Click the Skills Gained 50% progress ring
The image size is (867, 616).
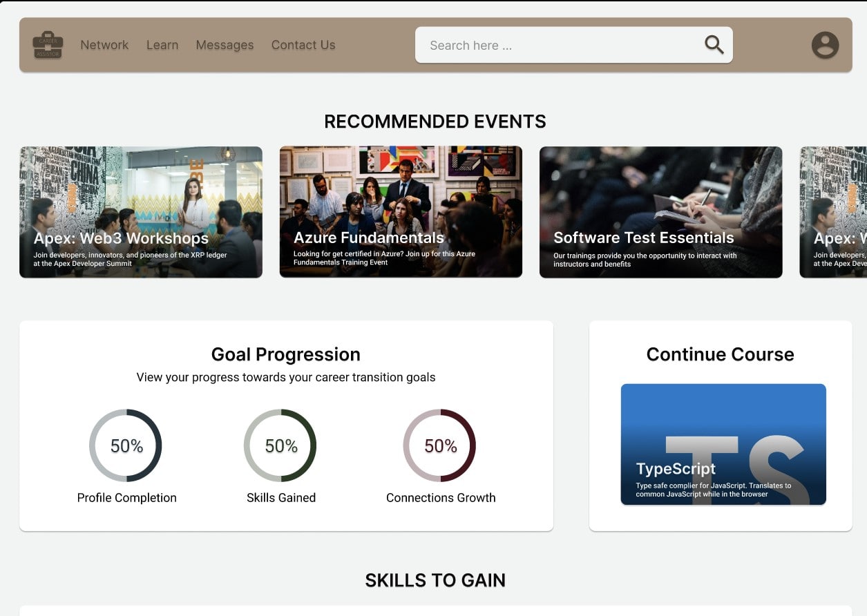[280, 445]
